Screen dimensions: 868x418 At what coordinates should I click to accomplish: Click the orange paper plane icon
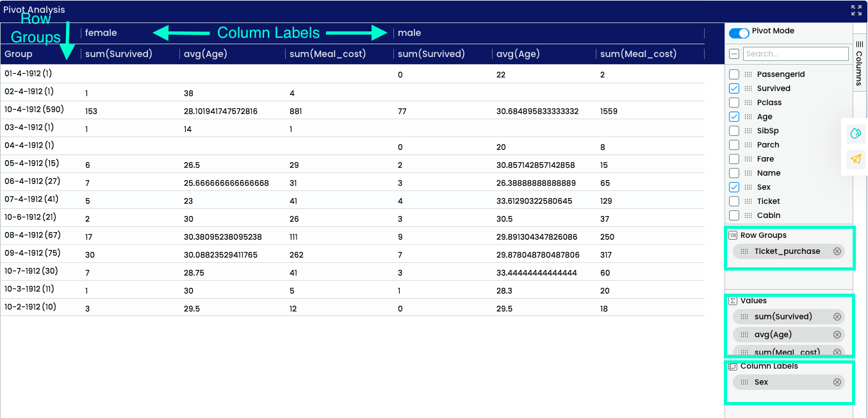pyautogui.click(x=855, y=159)
